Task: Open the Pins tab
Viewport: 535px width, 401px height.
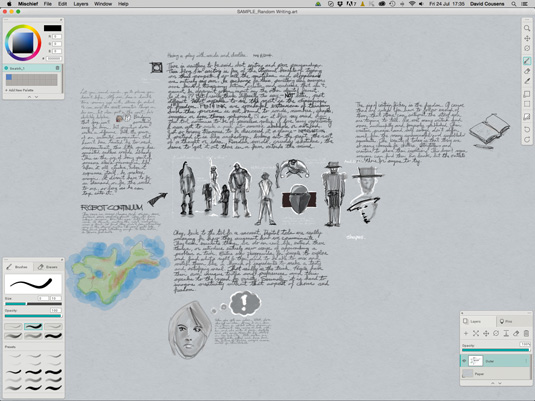Action: [506, 321]
